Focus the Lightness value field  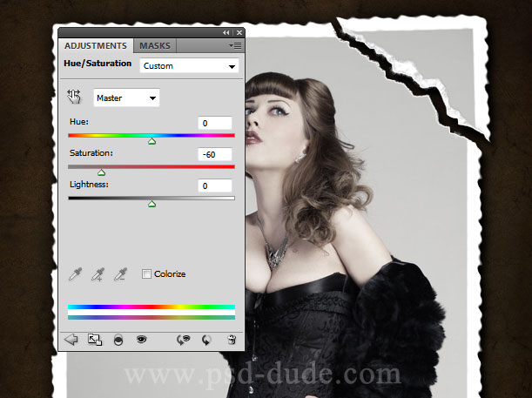pyautogui.click(x=215, y=186)
